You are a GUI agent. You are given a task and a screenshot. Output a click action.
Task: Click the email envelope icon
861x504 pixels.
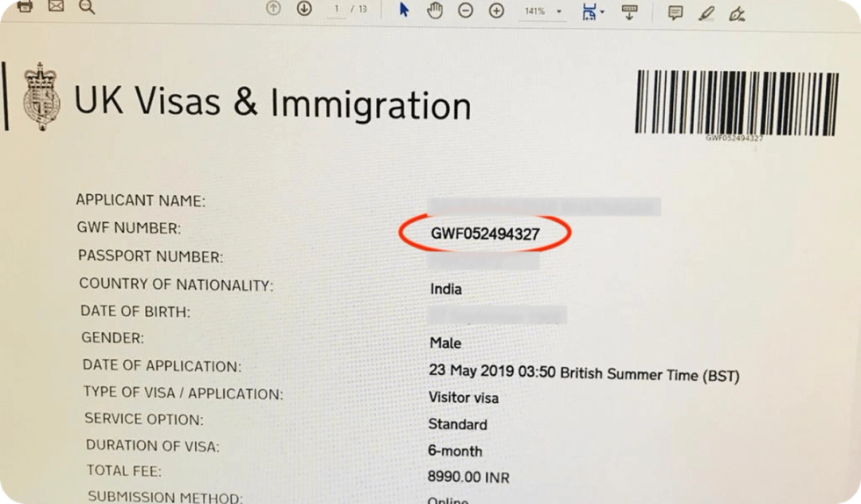click(56, 7)
